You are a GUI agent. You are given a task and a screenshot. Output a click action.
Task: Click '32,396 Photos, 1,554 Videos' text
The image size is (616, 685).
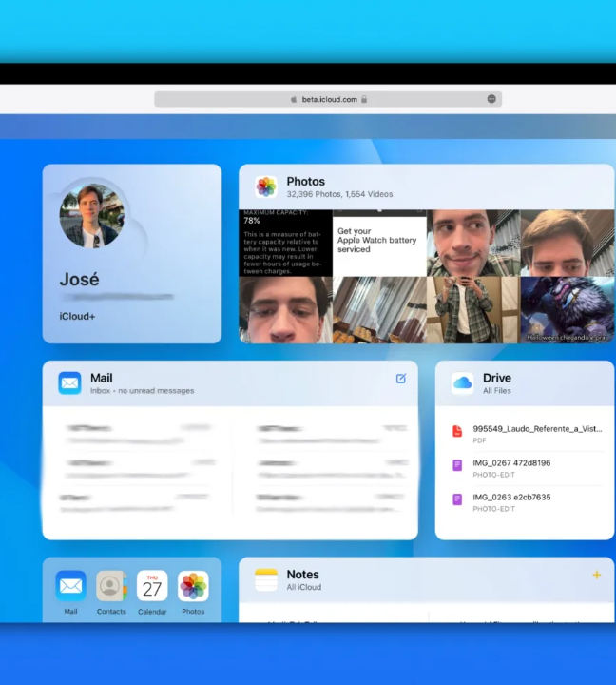point(339,194)
